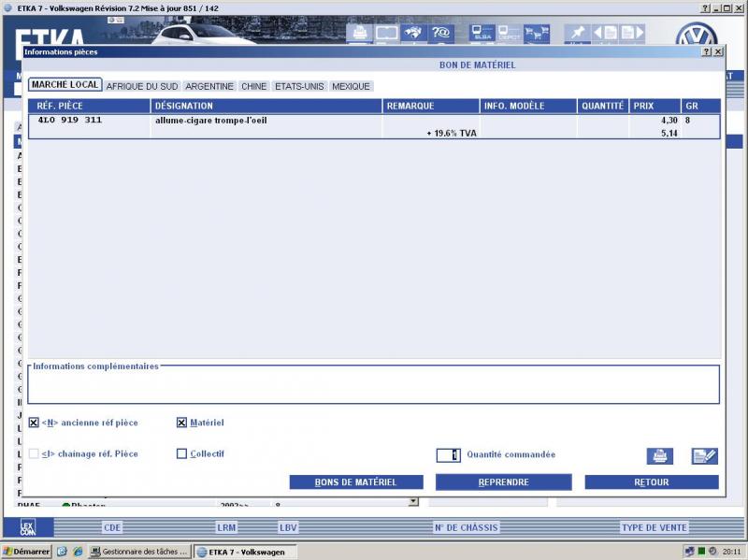Screen dimensions: 748x560
Task: Click the price value 4,30
Action: [x=669, y=121]
